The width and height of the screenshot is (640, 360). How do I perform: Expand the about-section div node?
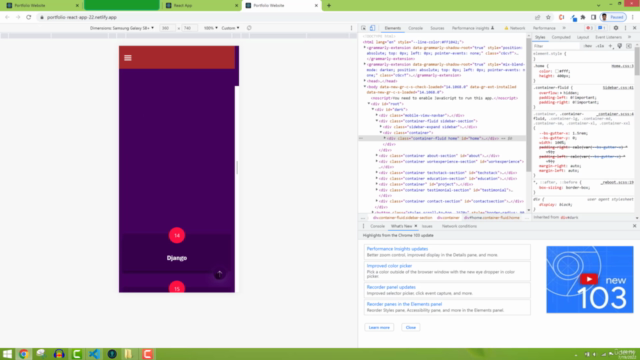tap(377, 156)
